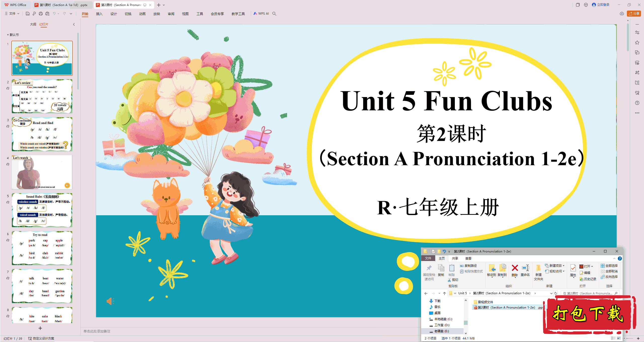Viewport: 644px width, 342px height.
Task: Open print preview icon in WPS toolbar
Action: tap(47, 14)
